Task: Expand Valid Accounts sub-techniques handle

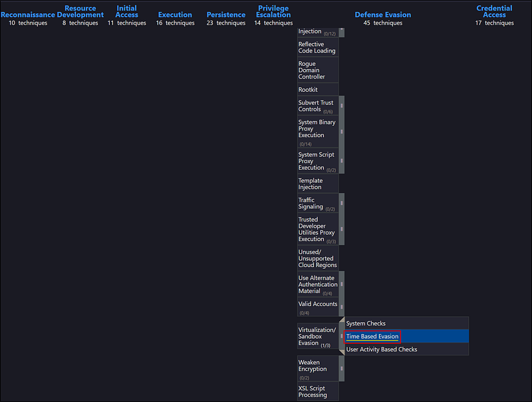Action: (x=342, y=307)
